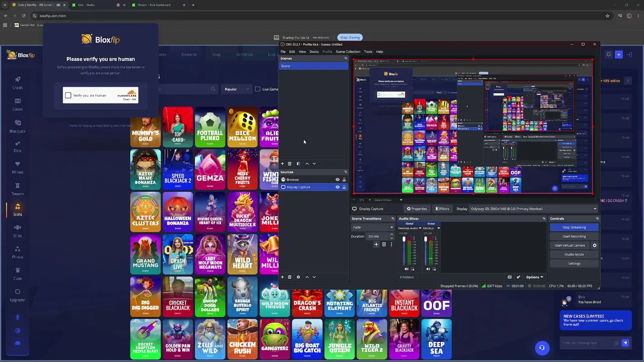Open scene filters icon in Scenes toolbar
644x362 pixels.
tap(298, 163)
